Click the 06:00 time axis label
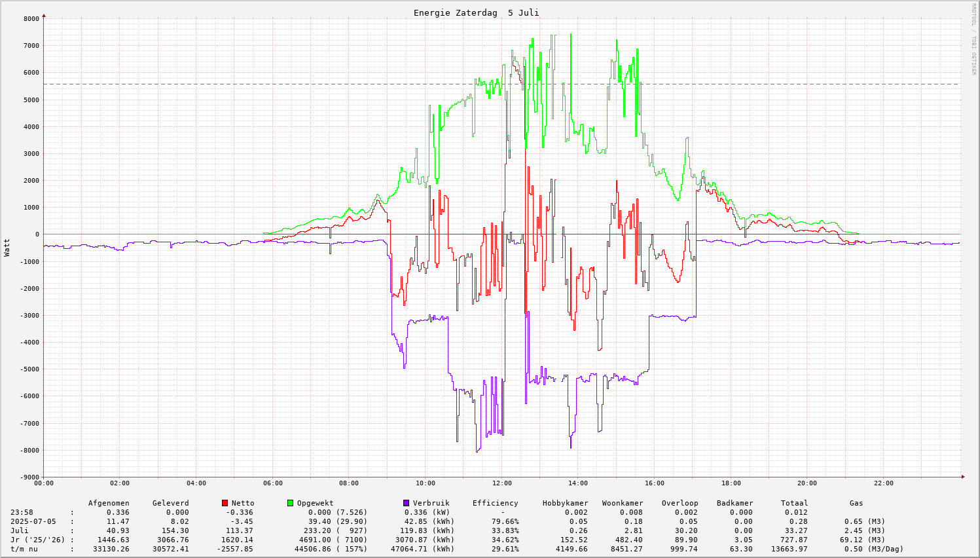980x558 pixels. pyautogui.click(x=272, y=483)
